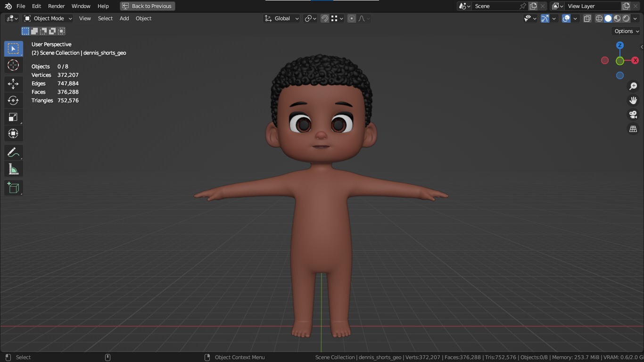Open the Window menu
The image size is (644, 362).
pyautogui.click(x=81, y=6)
